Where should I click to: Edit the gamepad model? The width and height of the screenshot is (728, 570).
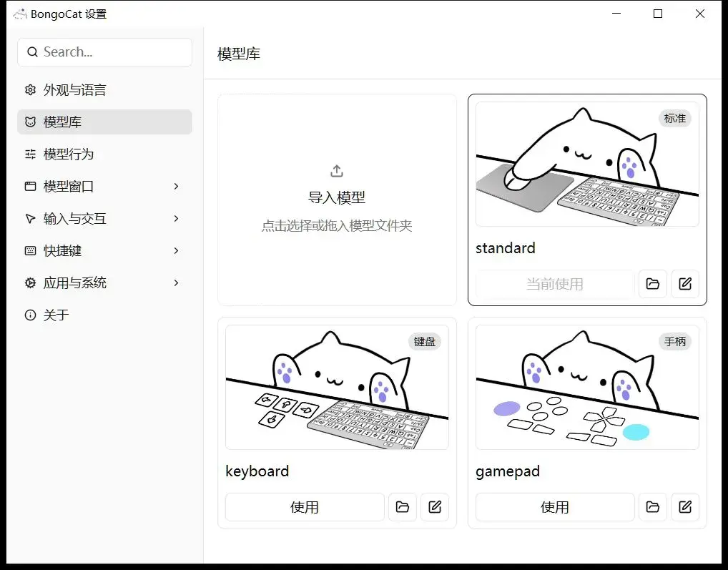685,507
